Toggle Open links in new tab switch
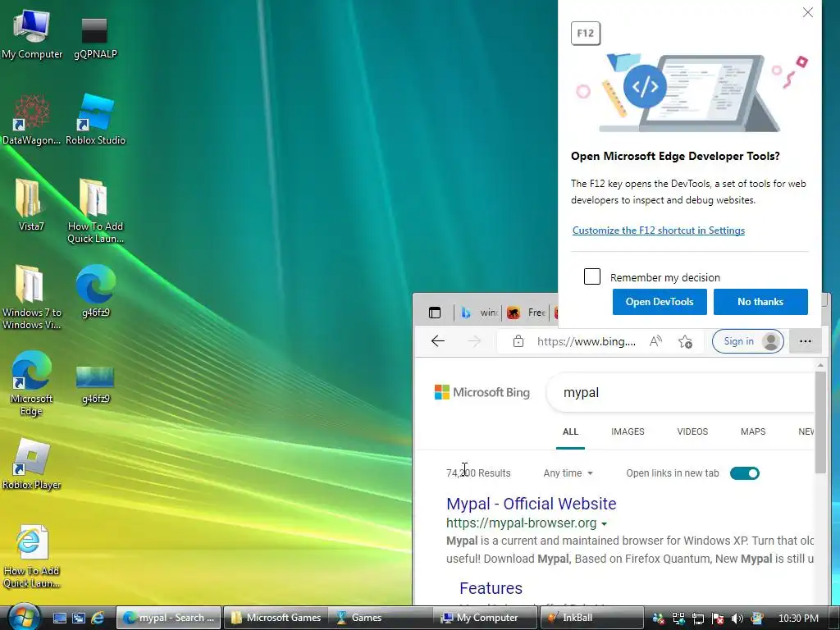This screenshot has width=840, height=630. [745, 473]
